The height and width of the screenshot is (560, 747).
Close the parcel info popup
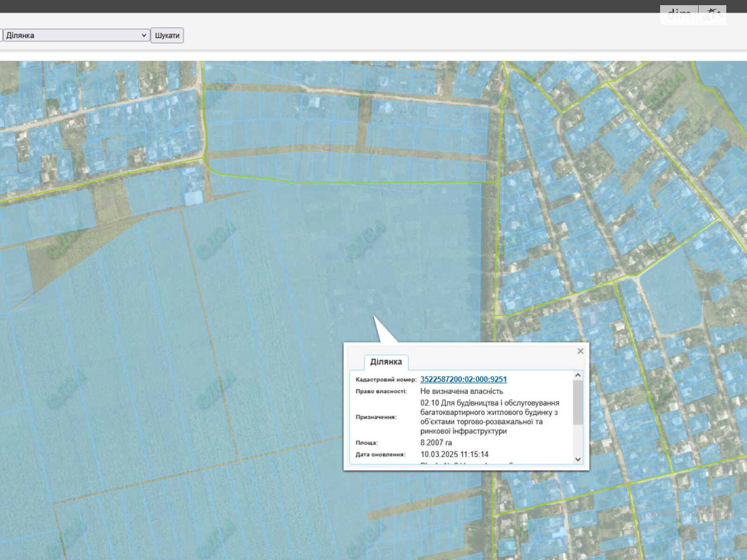click(580, 351)
